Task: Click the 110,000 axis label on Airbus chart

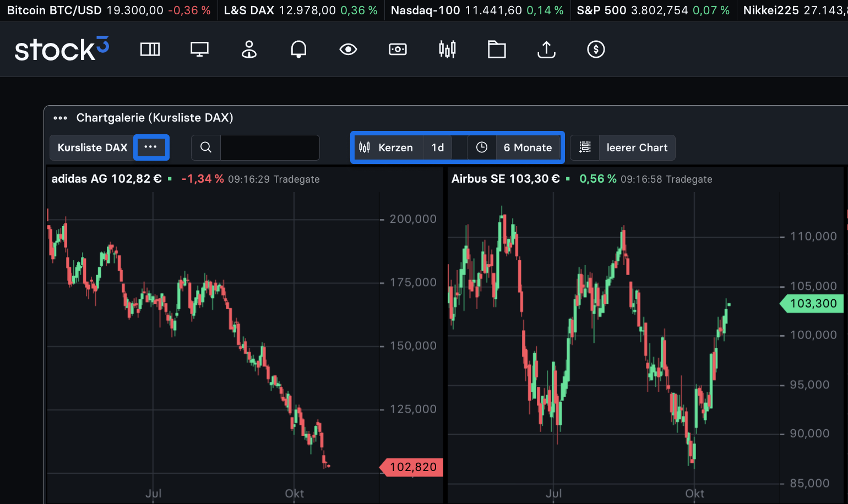Action: pyautogui.click(x=813, y=237)
